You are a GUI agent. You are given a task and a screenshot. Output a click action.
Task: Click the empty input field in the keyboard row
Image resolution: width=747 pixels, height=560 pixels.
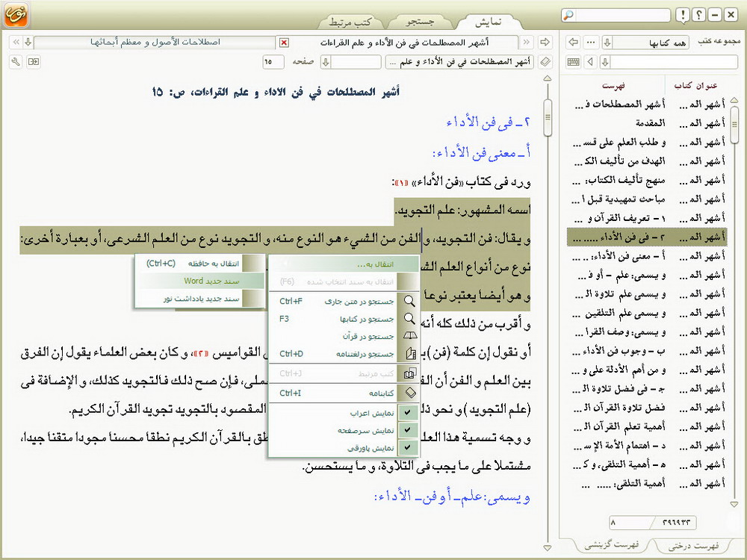coord(674,62)
